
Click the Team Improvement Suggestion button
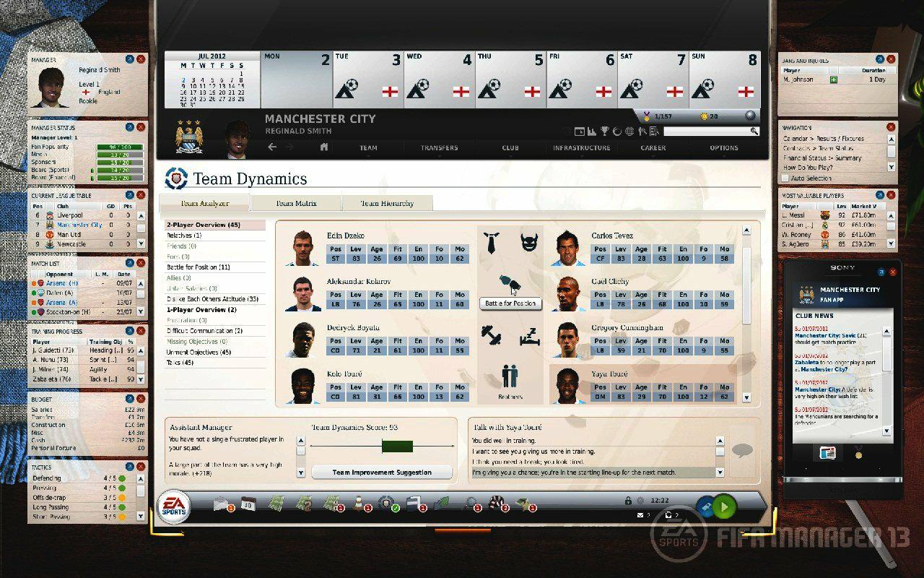click(x=382, y=473)
